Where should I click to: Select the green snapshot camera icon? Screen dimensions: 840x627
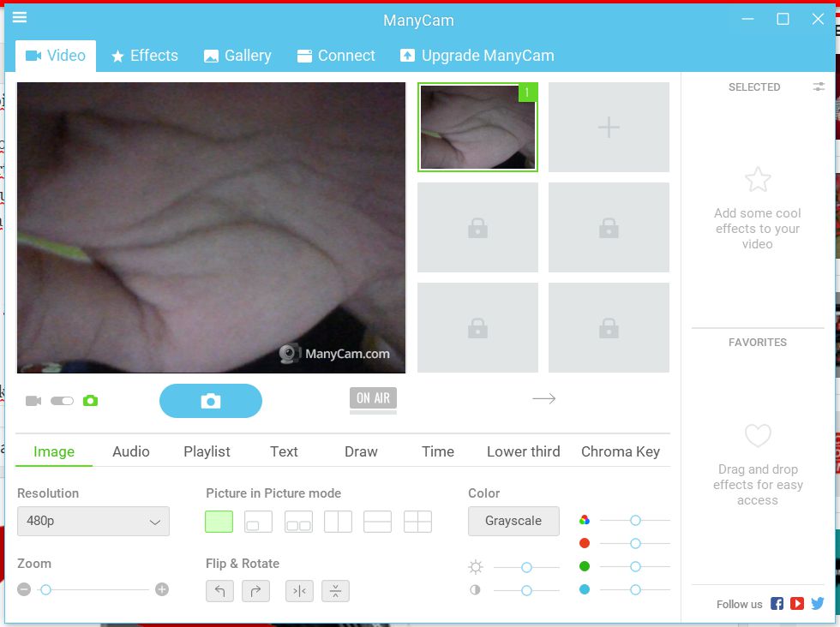point(91,401)
